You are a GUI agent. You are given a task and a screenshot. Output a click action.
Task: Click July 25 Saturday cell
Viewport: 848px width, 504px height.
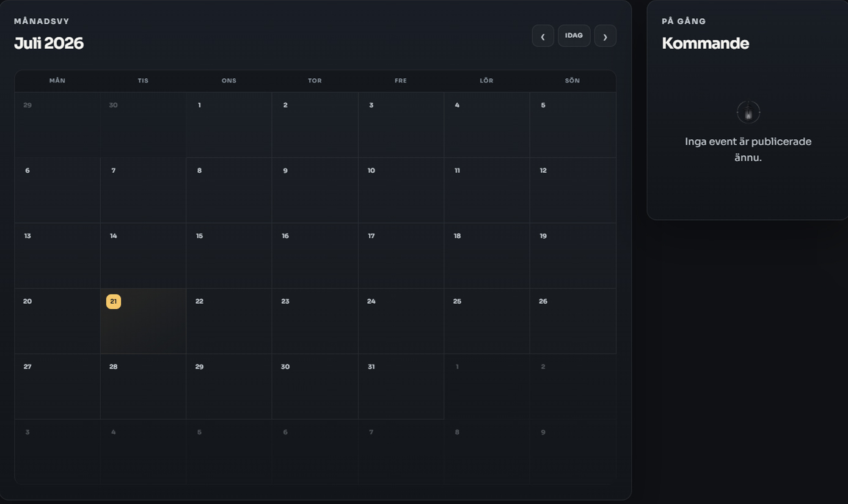coord(487,321)
